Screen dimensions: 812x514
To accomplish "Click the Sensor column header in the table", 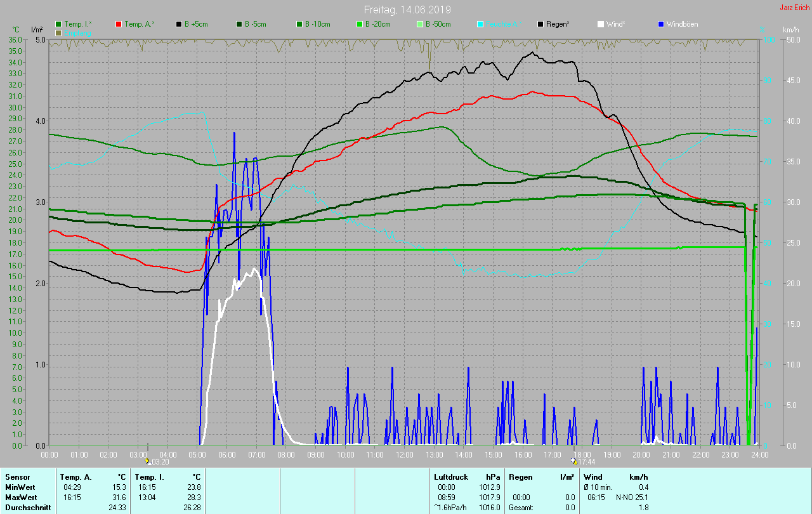I will coord(17,477).
